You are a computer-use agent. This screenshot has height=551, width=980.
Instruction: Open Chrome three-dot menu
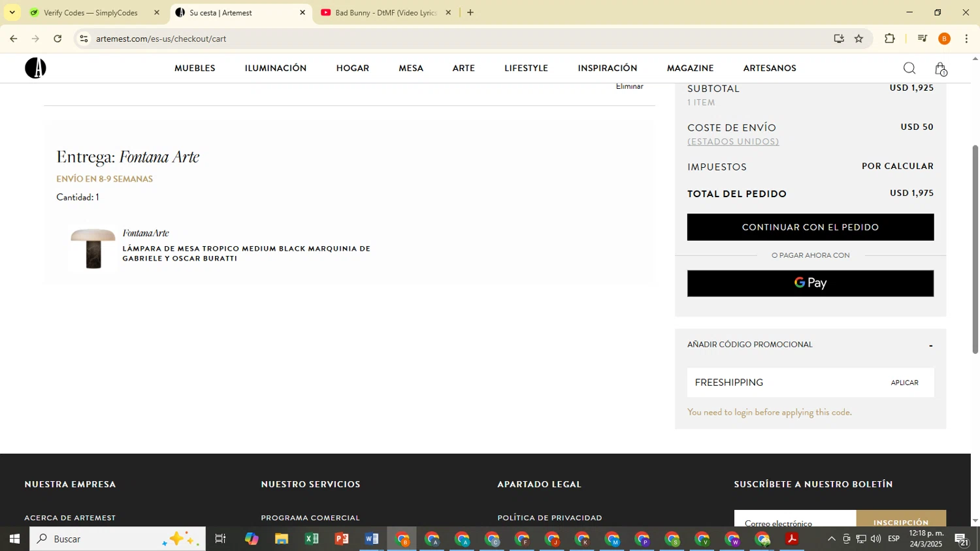tap(966, 39)
